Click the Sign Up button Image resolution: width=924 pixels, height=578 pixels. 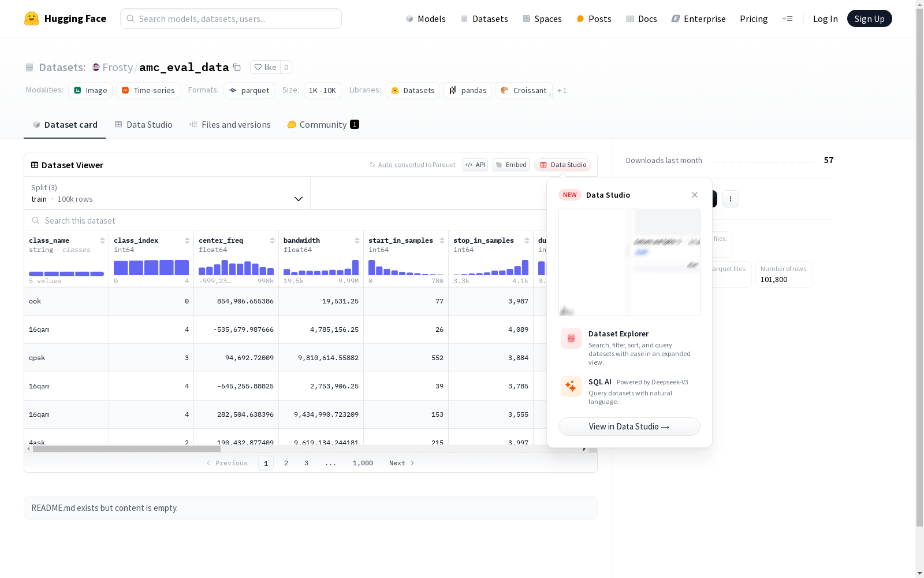point(870,18)
